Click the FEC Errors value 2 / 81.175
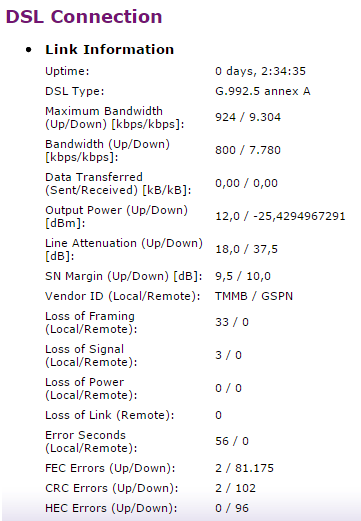The height and width of the screenshot is (521, 361). point(244,468)
